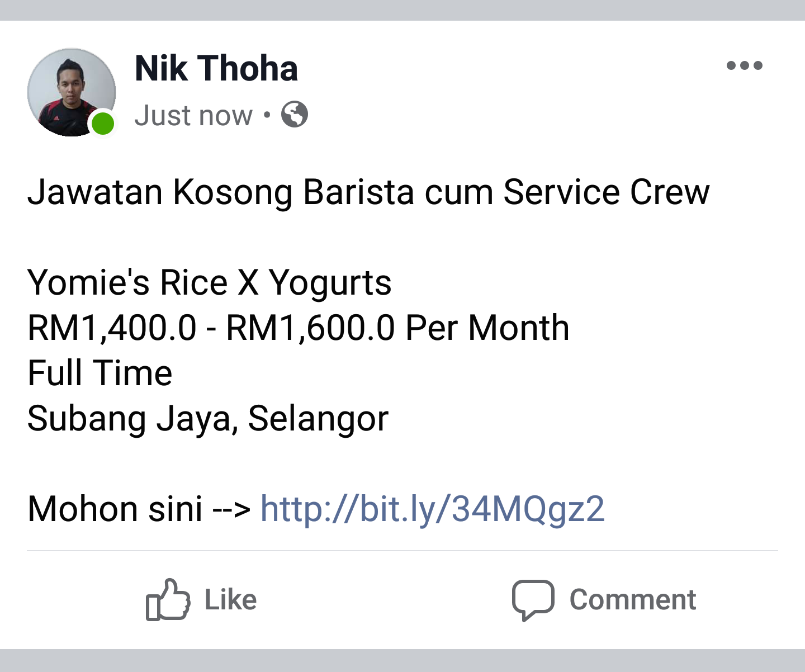Open the bit.ly/34MQgz2 application link
The width and height of the screenshot is (805, 672).
[432, 509]
